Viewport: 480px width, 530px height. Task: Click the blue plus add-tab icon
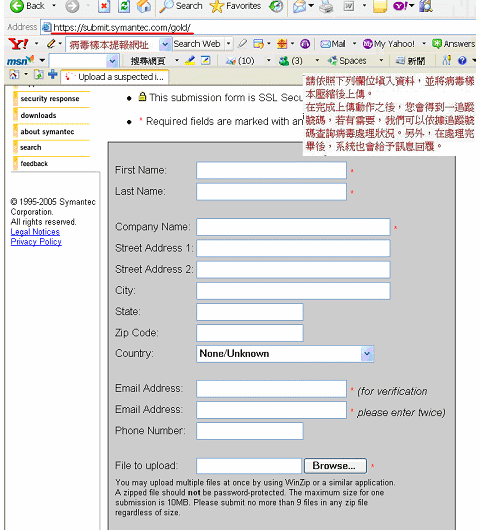point(52,74)
